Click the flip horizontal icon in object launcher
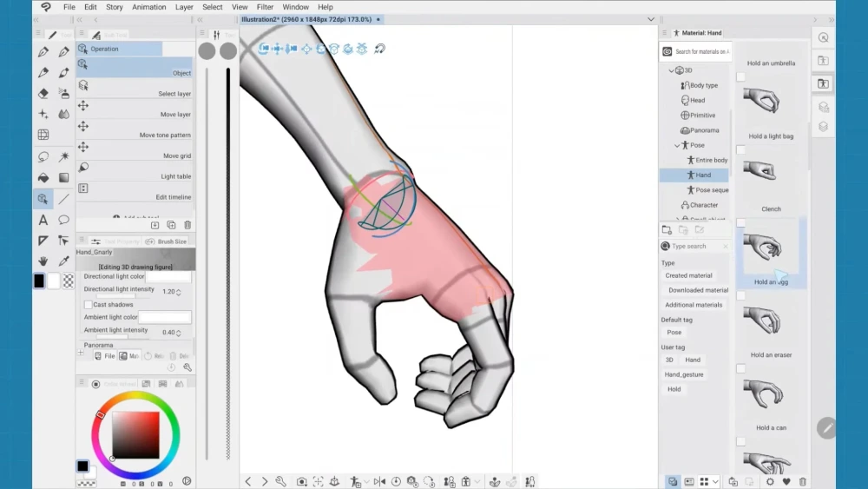Image resolution: width=868 pixels, height=489 pixels. tap(379, 481)
